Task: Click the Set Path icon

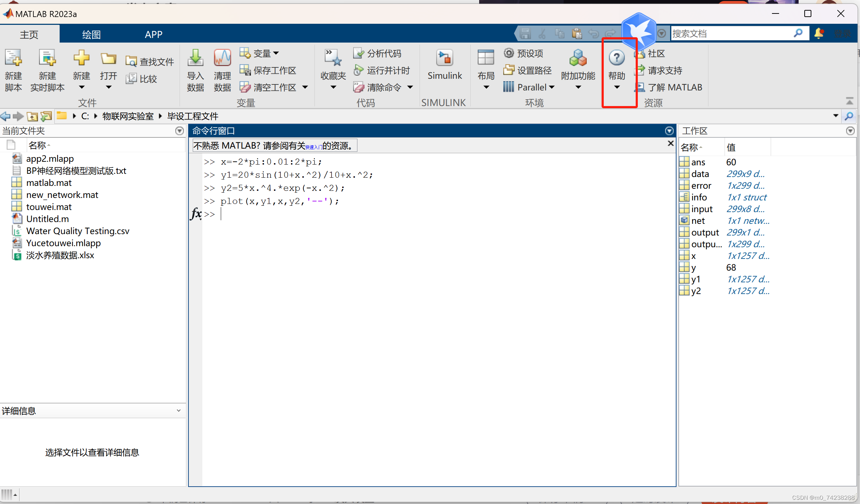Action: (509, 70)
